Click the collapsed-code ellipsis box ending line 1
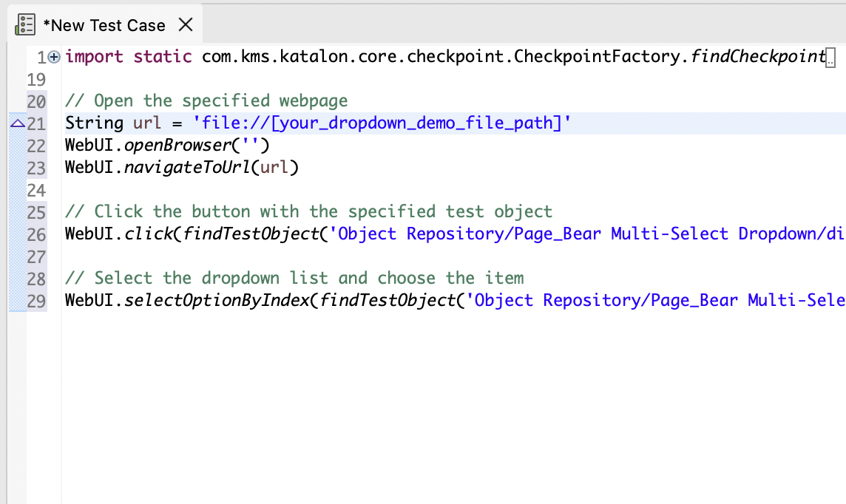Screen dimensions: 846x504 [x=830, y=58]
